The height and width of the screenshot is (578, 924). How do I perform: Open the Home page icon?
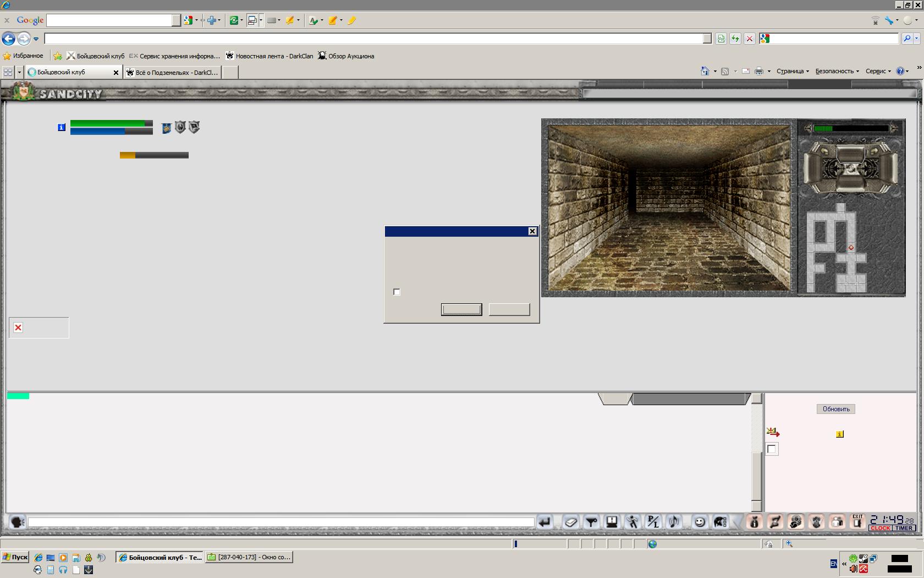tap(705, 71)
